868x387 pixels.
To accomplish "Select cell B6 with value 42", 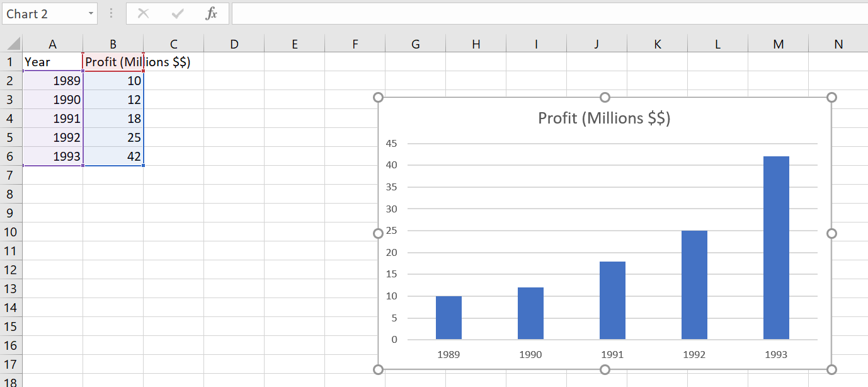I will (x=113, y=156).
